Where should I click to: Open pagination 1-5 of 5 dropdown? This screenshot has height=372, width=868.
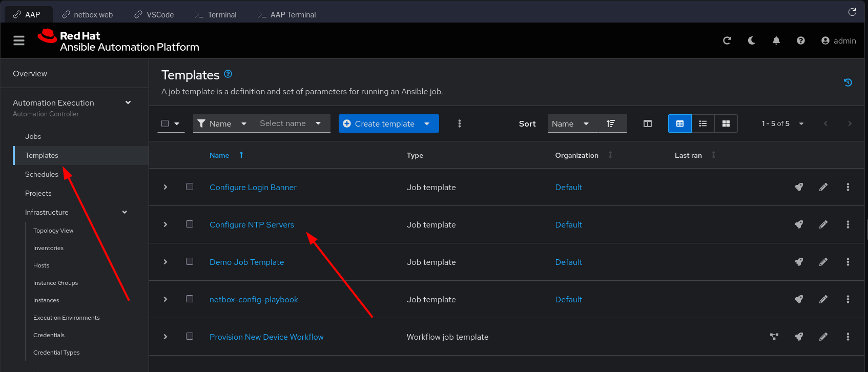click(x=782, y=123)
